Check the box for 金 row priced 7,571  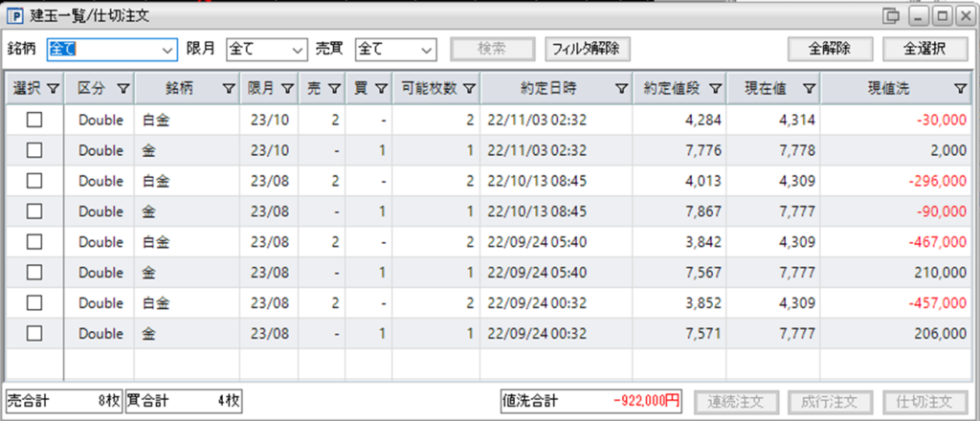33,334
